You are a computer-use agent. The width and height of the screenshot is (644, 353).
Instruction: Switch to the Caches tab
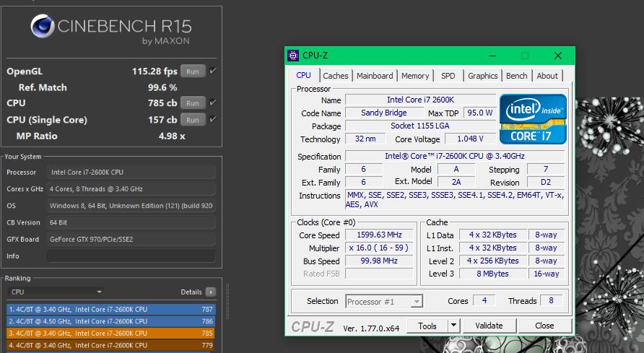point(335,76)
